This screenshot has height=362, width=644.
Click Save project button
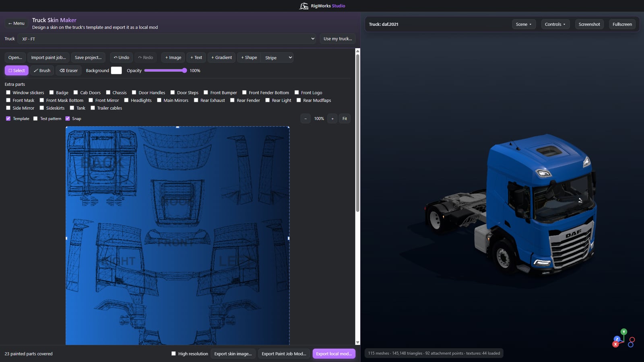click(x=88, y=58)
